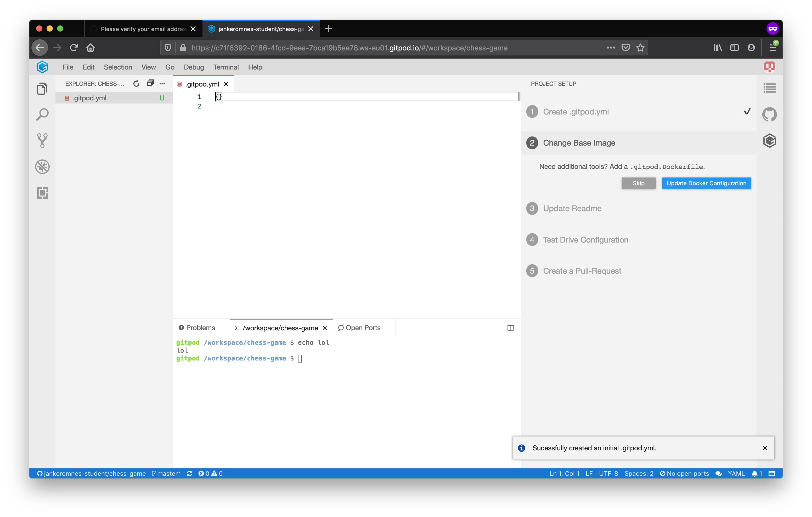Open the outline list panel icon
Screen dimensions: 812x517
click(769, 88)
